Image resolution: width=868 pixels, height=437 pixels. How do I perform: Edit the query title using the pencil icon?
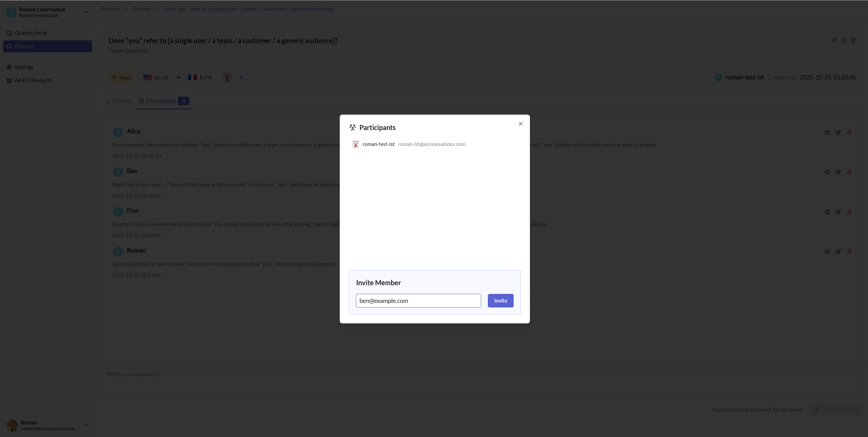click(835, 40)
